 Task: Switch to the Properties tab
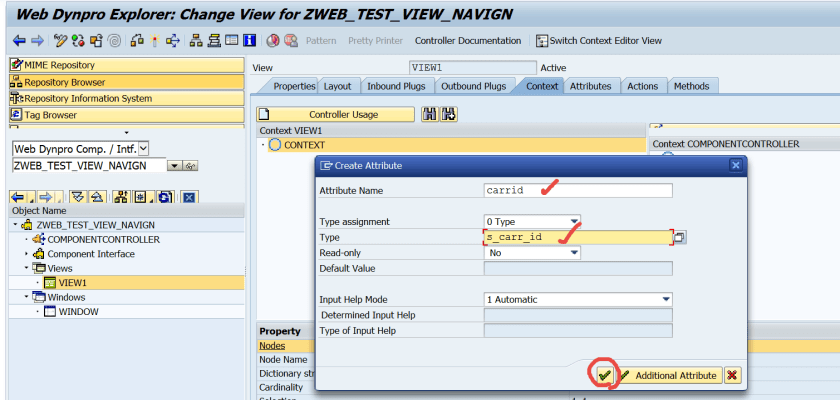(x=294, y=86)
